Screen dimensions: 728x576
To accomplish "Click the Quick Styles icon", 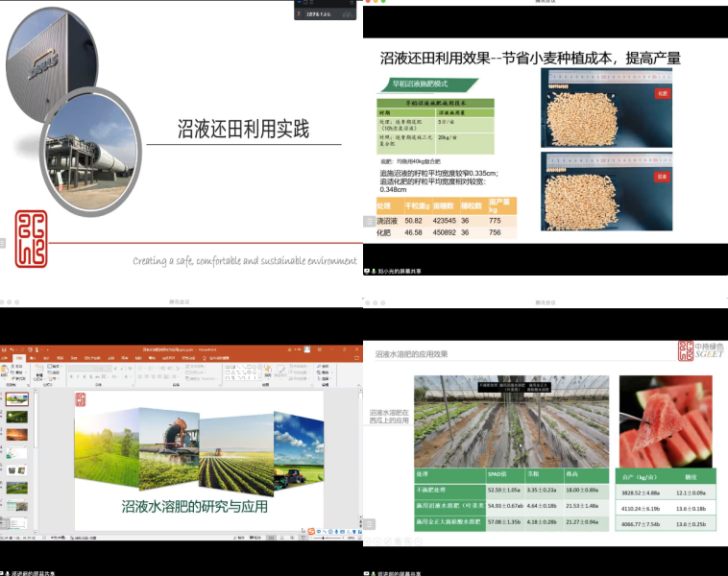I will coord(280,371).
